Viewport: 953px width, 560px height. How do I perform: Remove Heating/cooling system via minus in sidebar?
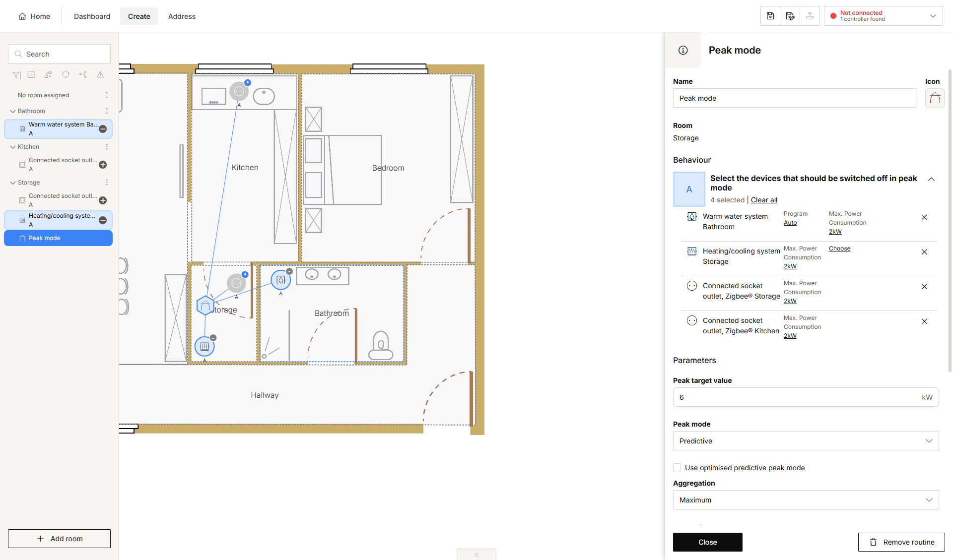(x=103, y=220)
